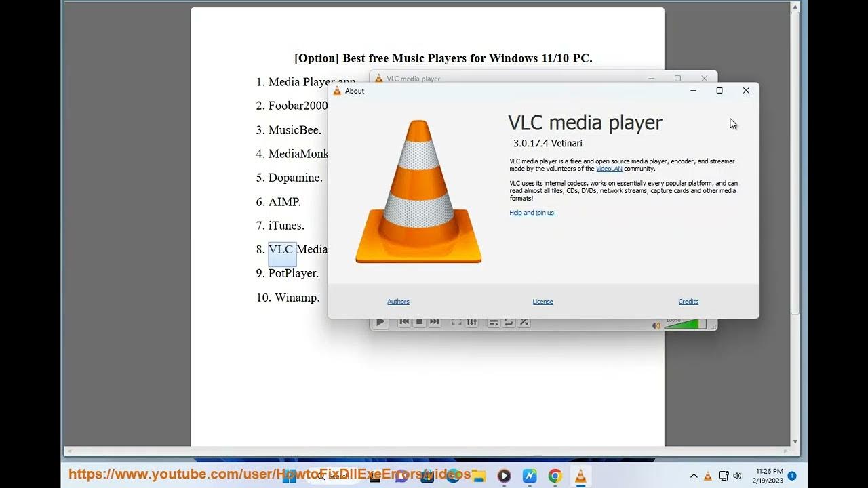Click the VLC cone in system tray
The height and width of the screenshot is (488, 868).
[708, 476]
